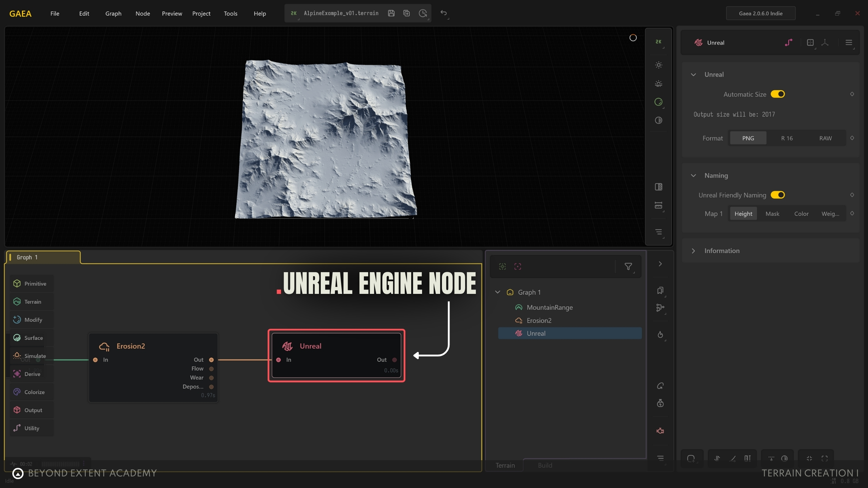The width and height of the screenshot is (868, 488).
Task: Open Modify node category
Action: [31, 320]
